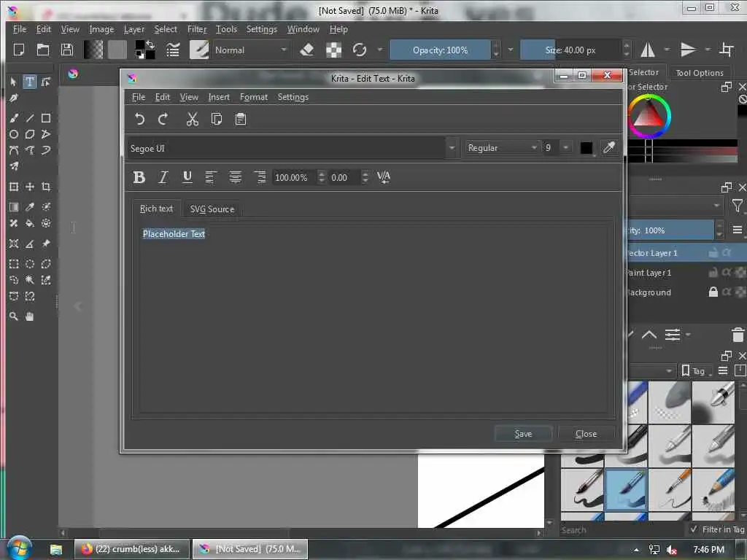The image size is (747, 560).
Task: Click the Placeholder Text in editor
Action: [174, 234]
